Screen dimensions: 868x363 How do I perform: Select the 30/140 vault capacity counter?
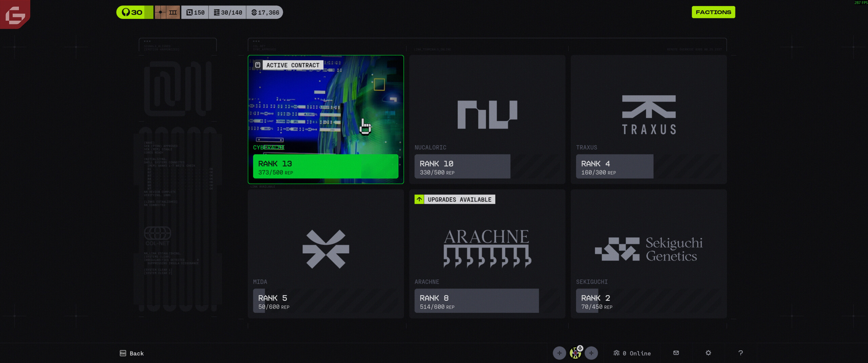[228, 13]
